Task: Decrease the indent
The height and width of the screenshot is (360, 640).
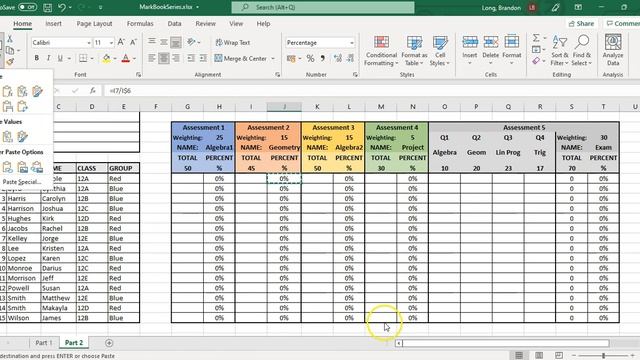Action: tap(191, 58)
